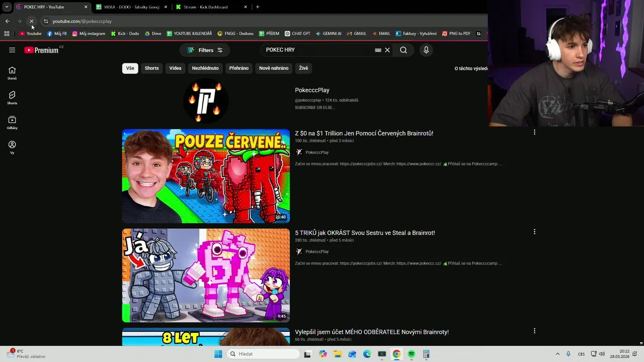This screenshot has height=362, width=644.
Task: Open the Vy profile page icon
Action: [12, 147]
